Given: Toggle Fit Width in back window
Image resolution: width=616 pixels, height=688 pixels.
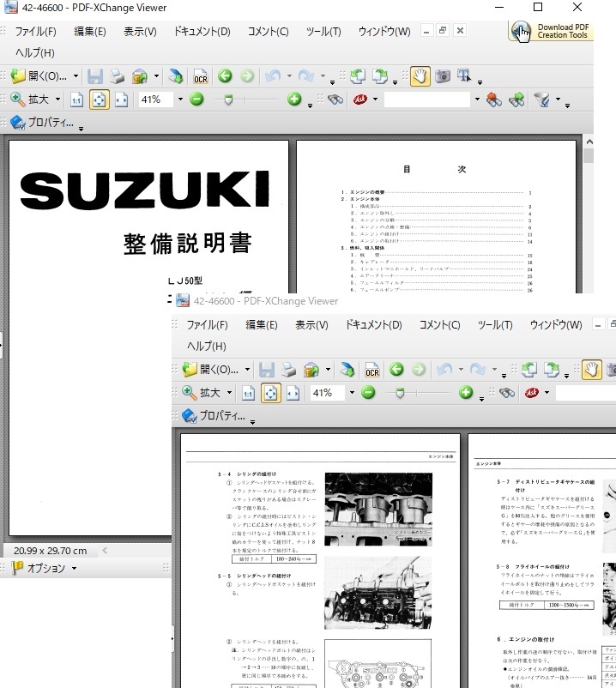Looking at the screenshot, I should pos(122,100).
